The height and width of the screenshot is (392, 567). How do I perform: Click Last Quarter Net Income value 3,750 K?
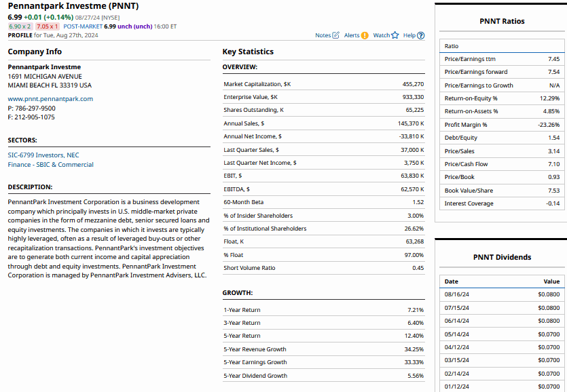[414, 163]
